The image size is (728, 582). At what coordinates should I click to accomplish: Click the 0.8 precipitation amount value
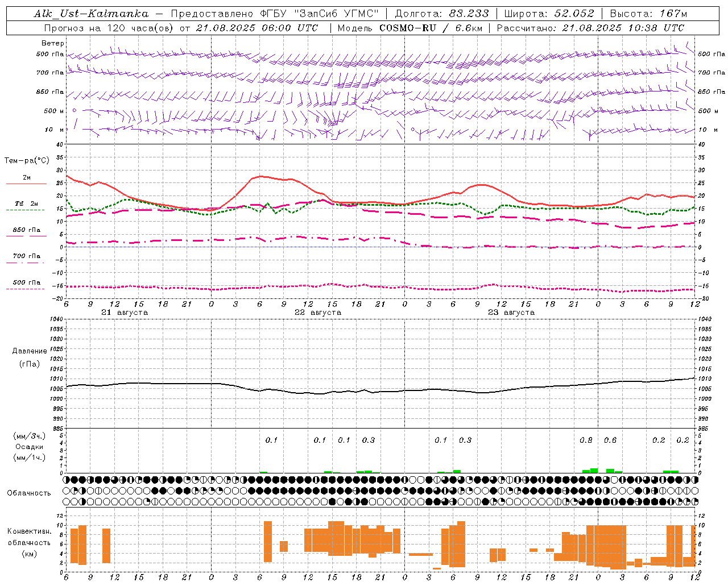click(x=586, y=440)
